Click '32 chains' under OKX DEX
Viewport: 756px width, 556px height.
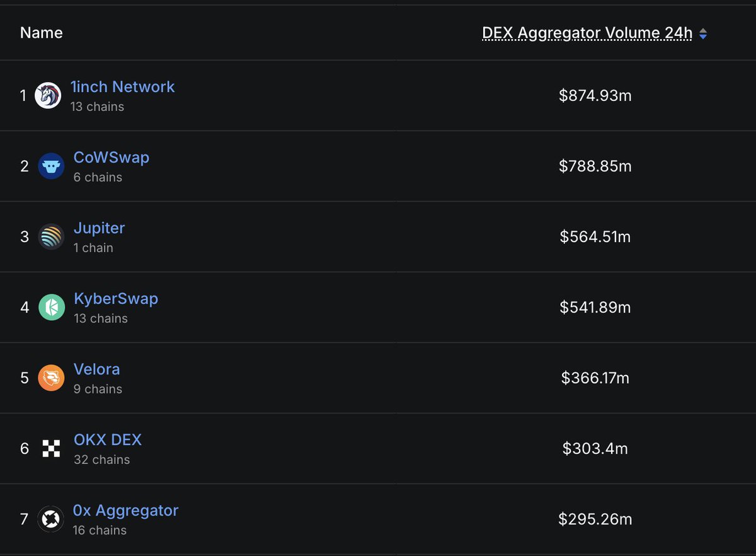102,460
